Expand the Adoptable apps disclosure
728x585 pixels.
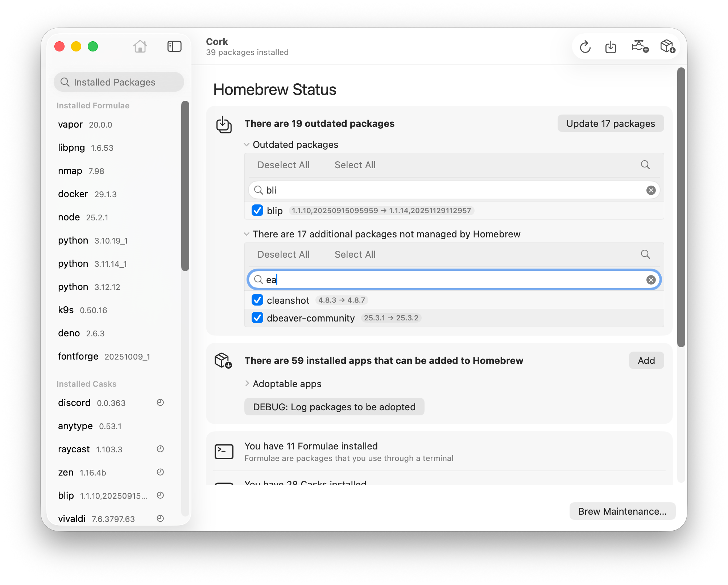click(x=247, y=383)
